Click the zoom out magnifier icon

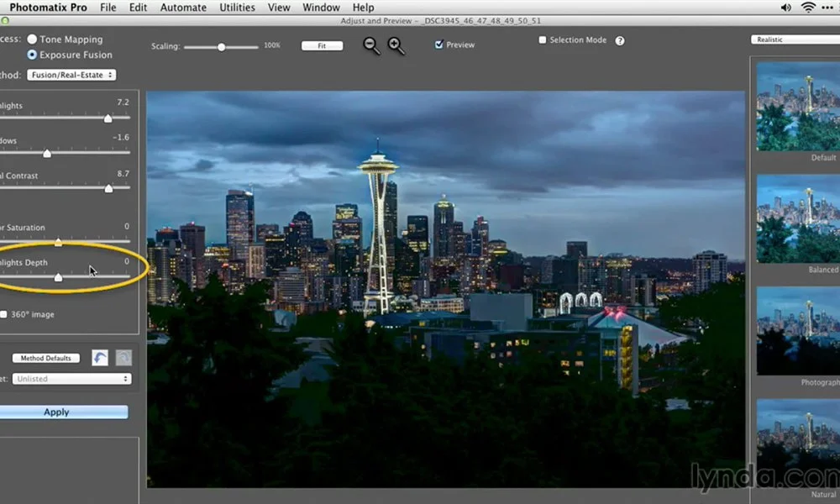tap(371, 45)
